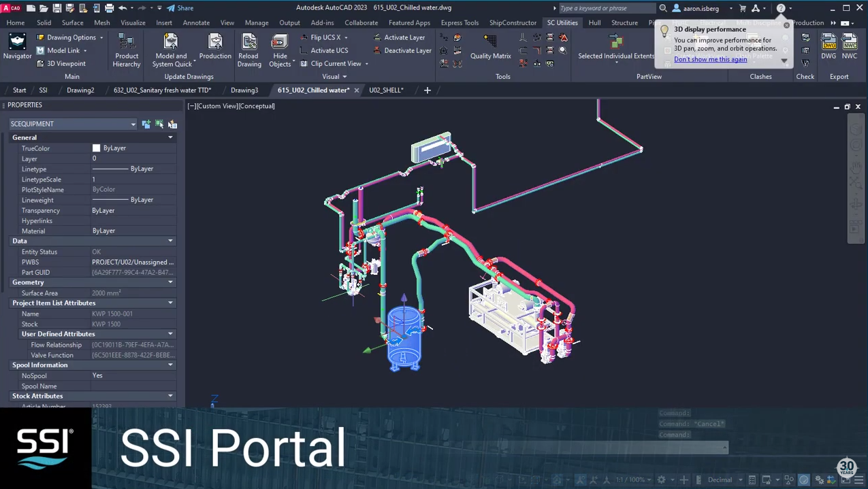The width and height of the screenshot is (868, 489).
Task: Collapse Project Item List Attributes section
Action: coord(170,303)
